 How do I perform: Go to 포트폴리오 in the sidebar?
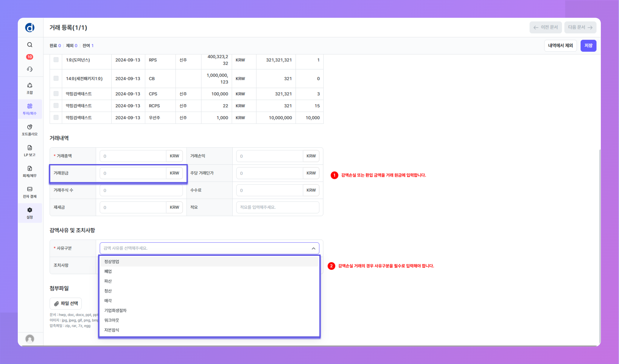coord(30,130)
